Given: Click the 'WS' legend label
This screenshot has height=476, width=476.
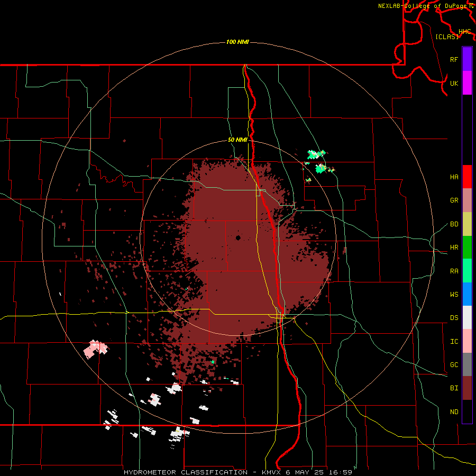Looking at the screenshot, I should point(454,295).
